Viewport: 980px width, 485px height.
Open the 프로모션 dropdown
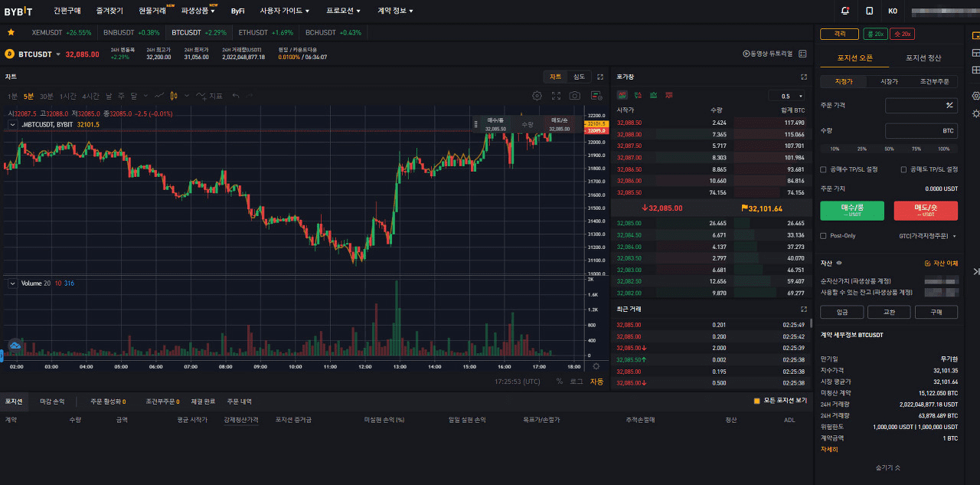pos(344,11)
